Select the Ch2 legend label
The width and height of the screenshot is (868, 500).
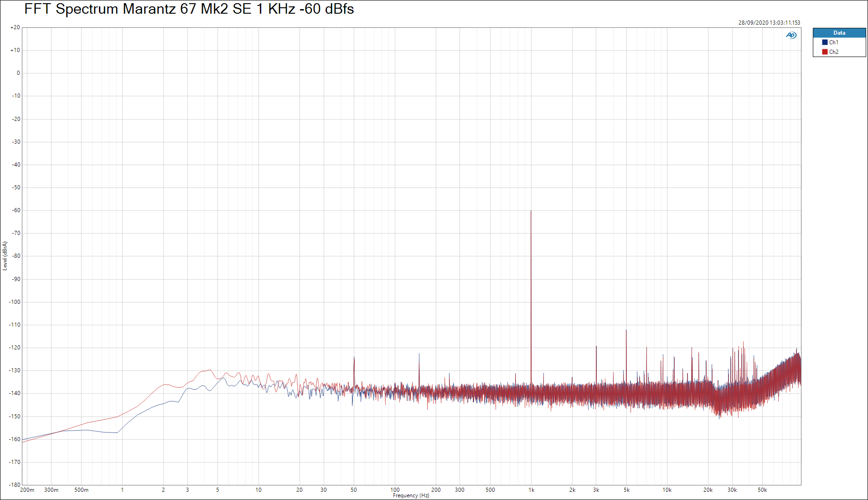[x=833, y=52]
